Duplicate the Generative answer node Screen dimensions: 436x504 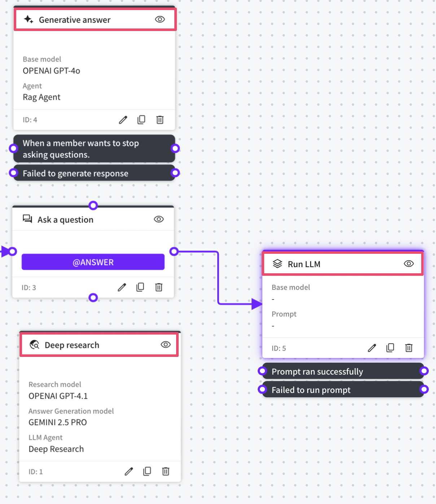coord(141,120)
